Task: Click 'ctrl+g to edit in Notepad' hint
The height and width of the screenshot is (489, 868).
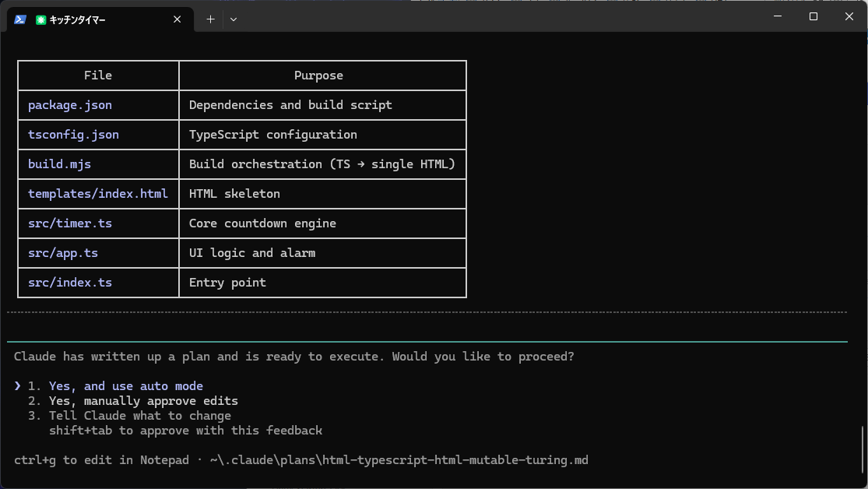Action: click(101, 460)
